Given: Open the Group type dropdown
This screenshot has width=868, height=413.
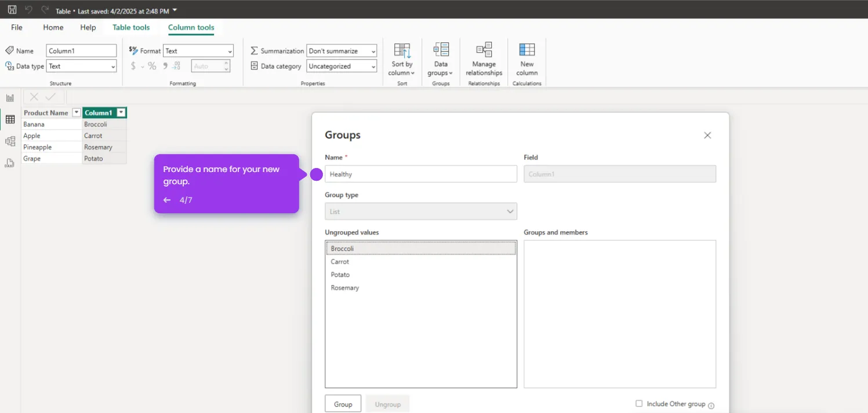Looking at the screenshot, I should [421, 211].
